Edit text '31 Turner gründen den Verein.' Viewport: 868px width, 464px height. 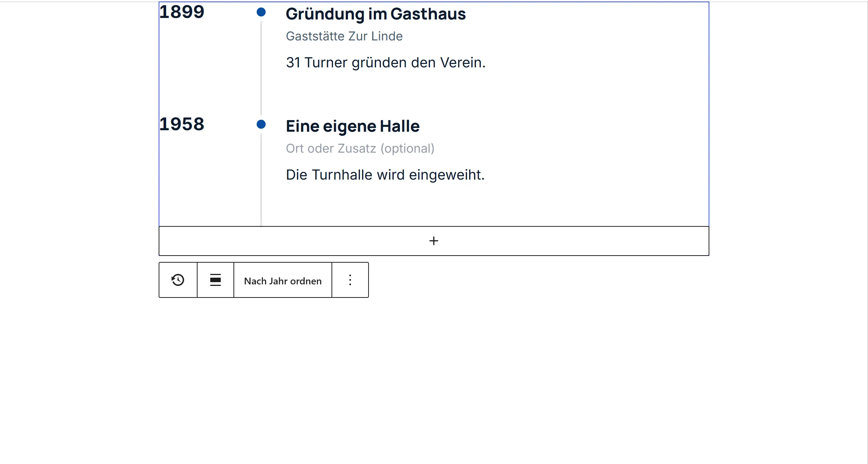click(386, 62)
